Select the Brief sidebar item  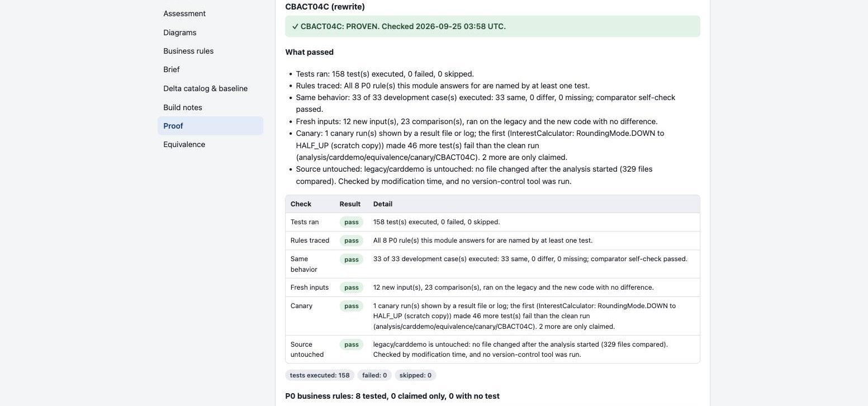pyautogui.click(x=210, y=69)
